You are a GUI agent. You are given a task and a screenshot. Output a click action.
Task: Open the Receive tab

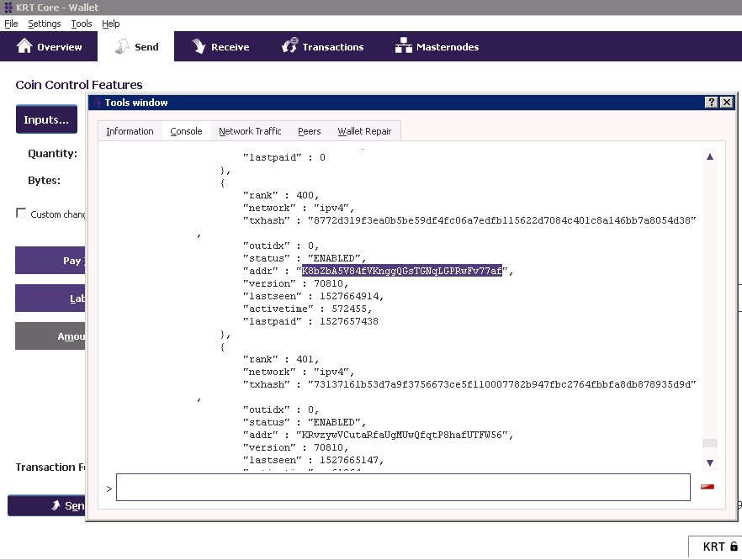(x=220, y=46)
